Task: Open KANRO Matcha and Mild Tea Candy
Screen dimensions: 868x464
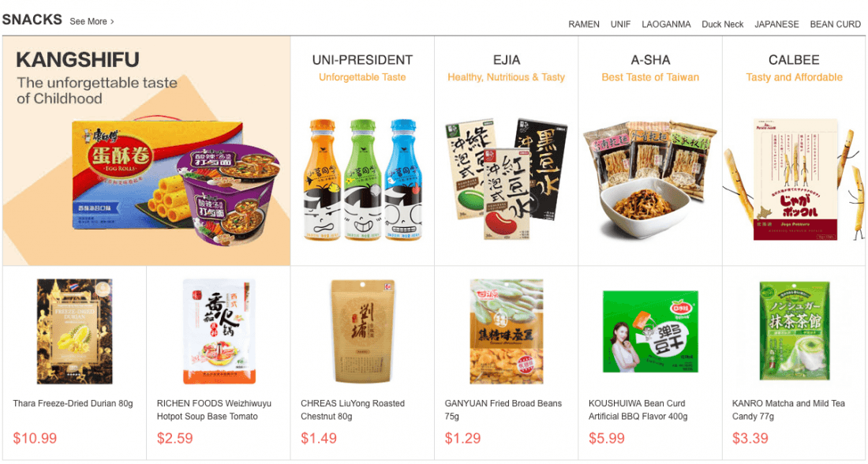Action: click(x=788, y=410)
